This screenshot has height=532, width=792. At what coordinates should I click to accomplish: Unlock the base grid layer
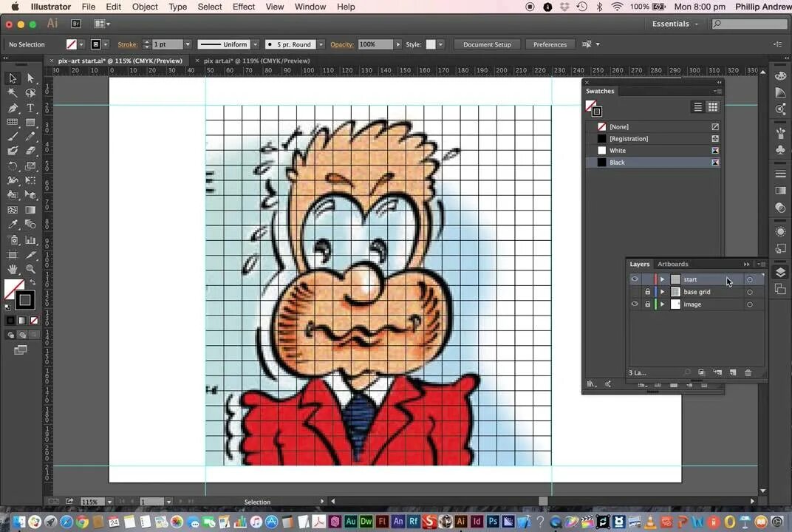[x=647, y=292]
